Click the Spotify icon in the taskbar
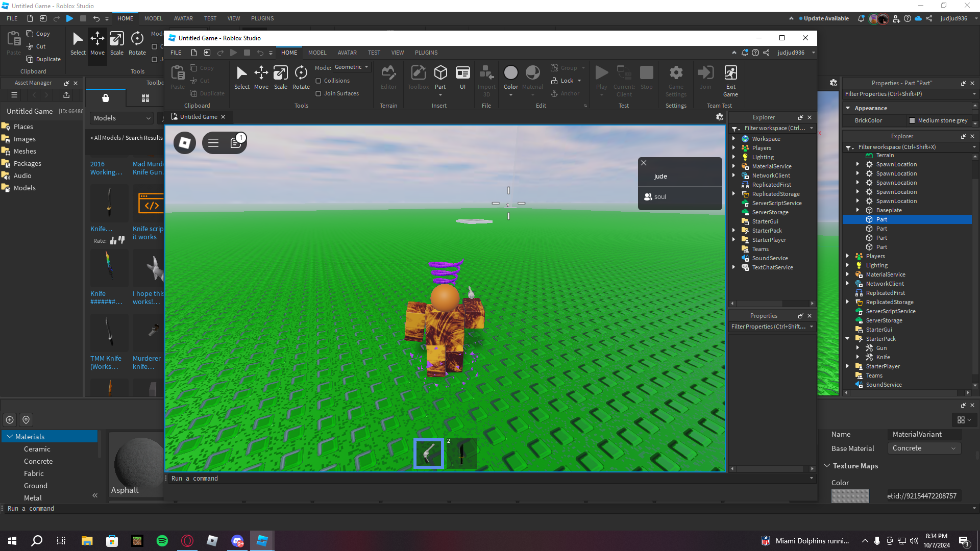This screenshot has width=980, height=551. point(162,541)
